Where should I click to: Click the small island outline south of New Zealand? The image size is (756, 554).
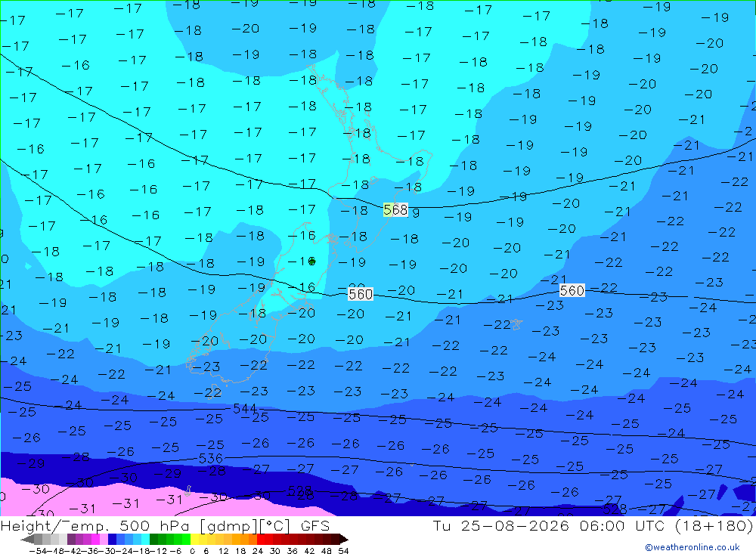click(188, 491)
